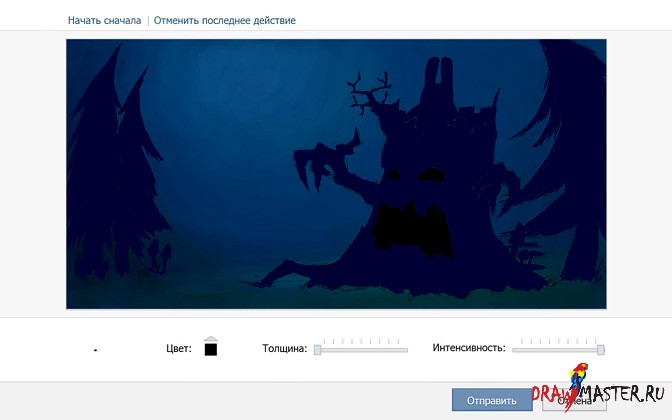Click the Отмена button

pos(574,400)
